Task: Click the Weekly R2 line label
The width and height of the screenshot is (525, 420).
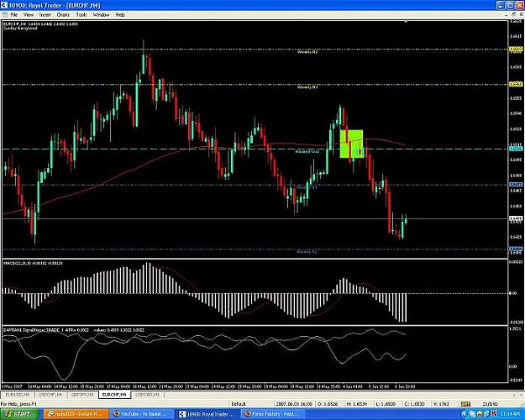Action: click(x=307, y=52)
